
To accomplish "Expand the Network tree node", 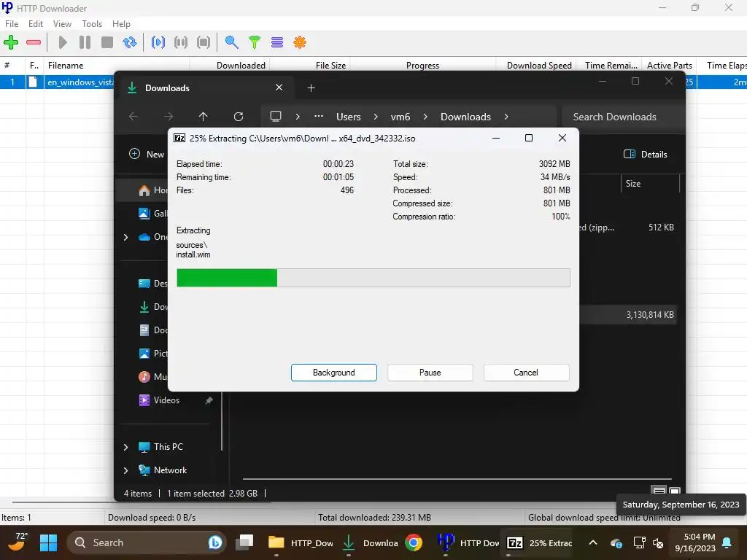I will pos(125,470).
